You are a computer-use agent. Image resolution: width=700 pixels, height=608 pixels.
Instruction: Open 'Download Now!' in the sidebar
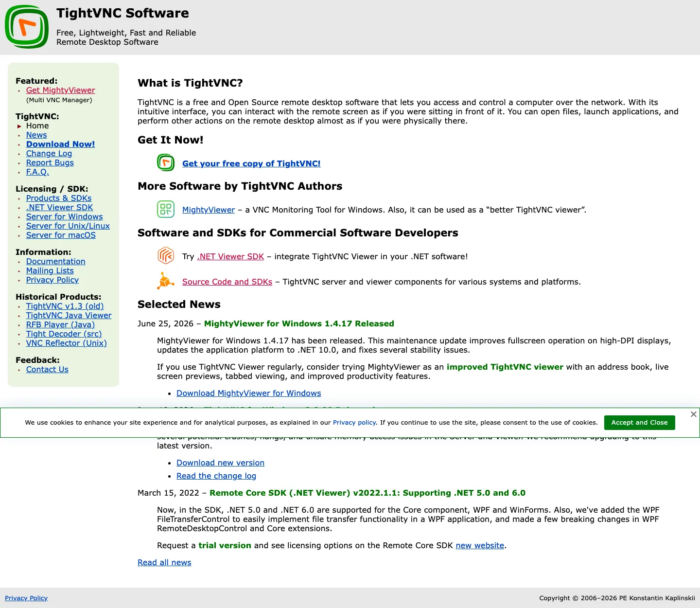click(x=60, y=144)
